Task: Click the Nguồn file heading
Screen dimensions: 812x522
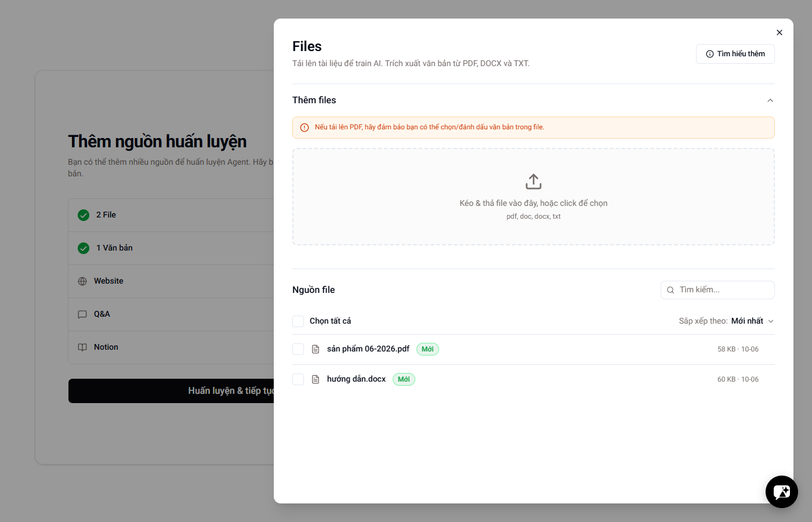Action: [314, 290]
